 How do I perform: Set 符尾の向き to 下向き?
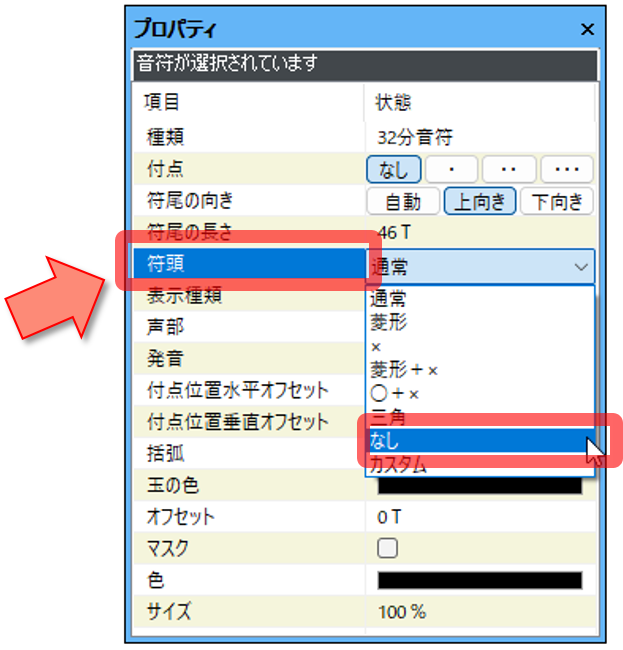(x=557, y=201)
